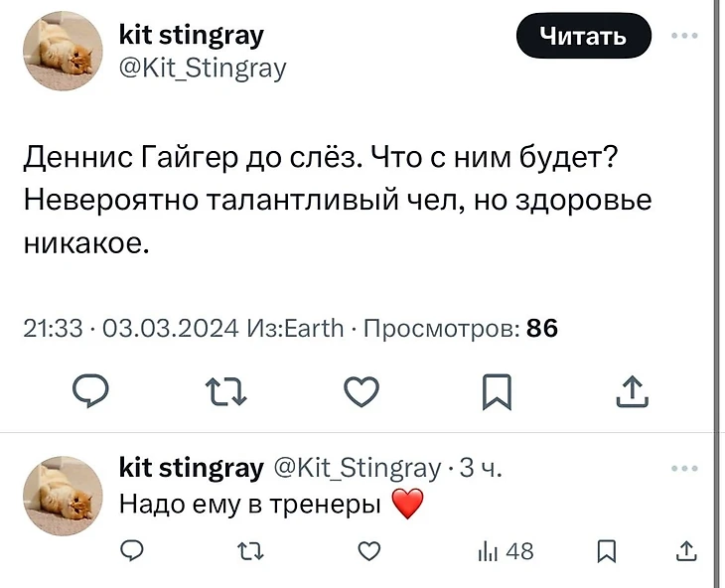Click the kit stingray display name on main tweet
The image size is (725, 588).
click(191, 37)
